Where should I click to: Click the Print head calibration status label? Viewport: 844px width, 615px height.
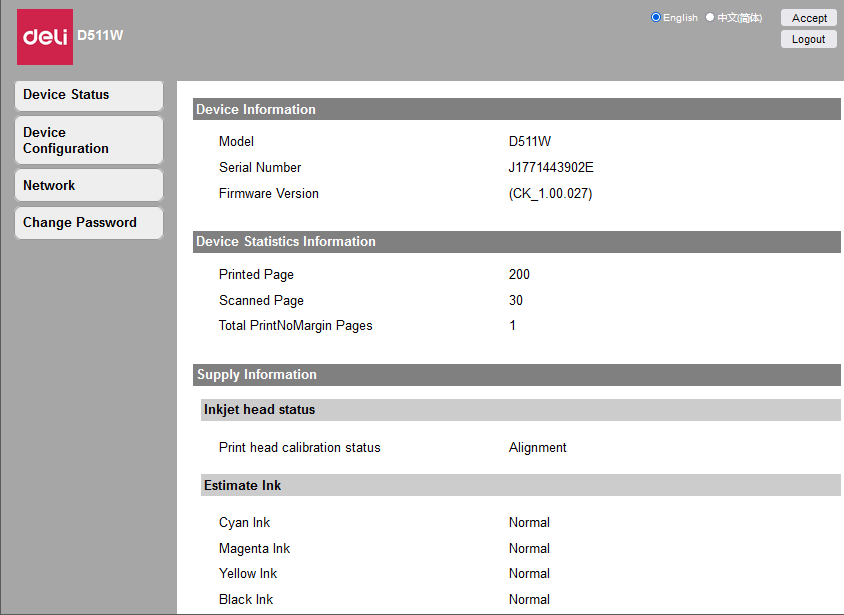point(299,448)
